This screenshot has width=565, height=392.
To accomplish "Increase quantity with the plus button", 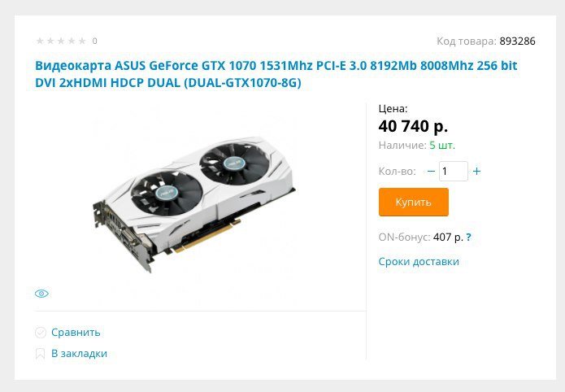I will click(476, 172).
